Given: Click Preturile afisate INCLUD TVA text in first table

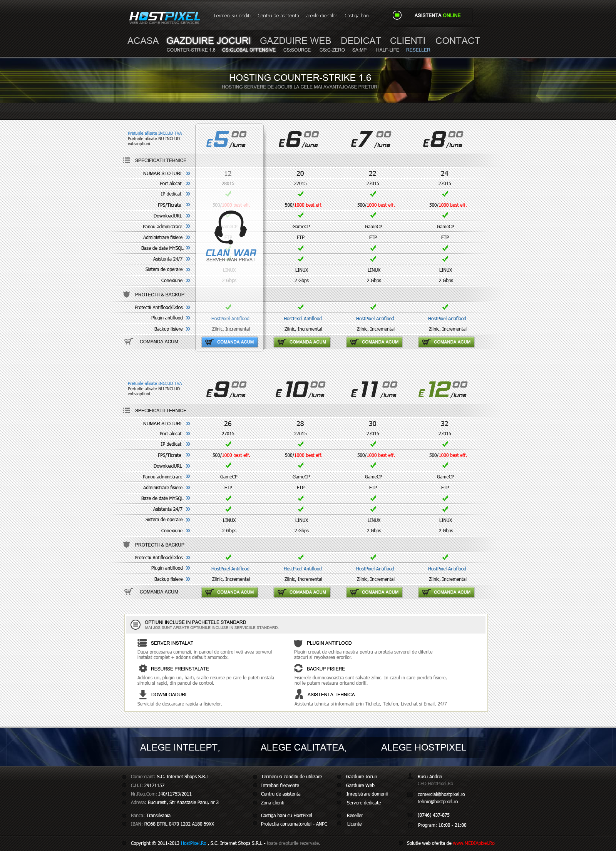Looking at the screenshot, I should click(x=155, y=133).
